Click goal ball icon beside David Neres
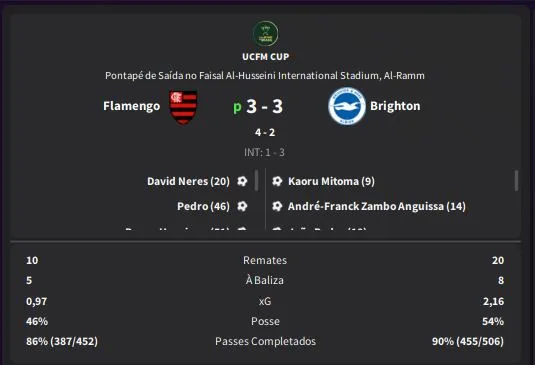This screenshot has width=535, height=365. (242, 181)
